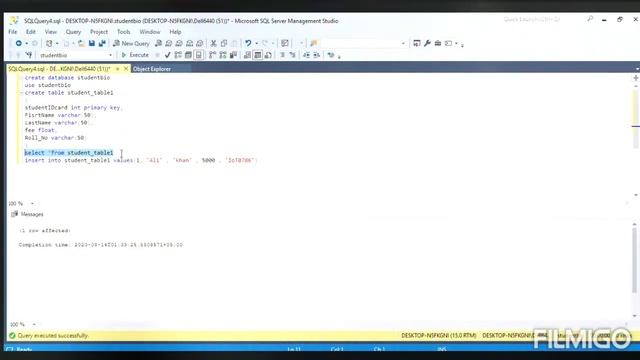Click the Increase Indent icon
640x360 pixels.
pyautogui.click(x=316, y=55)
